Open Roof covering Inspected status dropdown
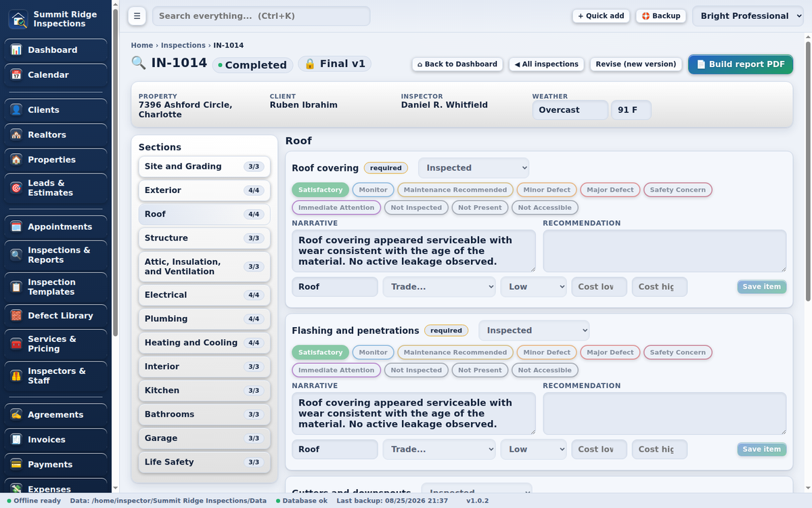The height and width of the screenshot is (508, 812). (474, 168)
